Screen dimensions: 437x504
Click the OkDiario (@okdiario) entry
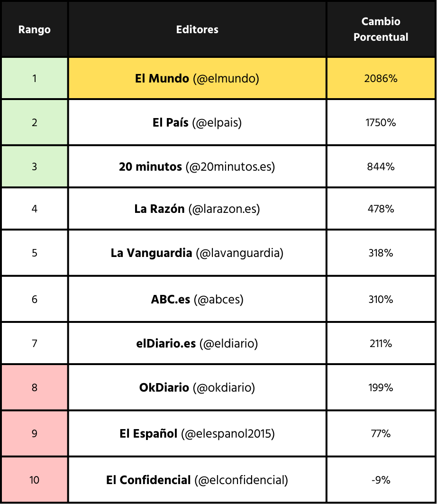pos(197,388)
